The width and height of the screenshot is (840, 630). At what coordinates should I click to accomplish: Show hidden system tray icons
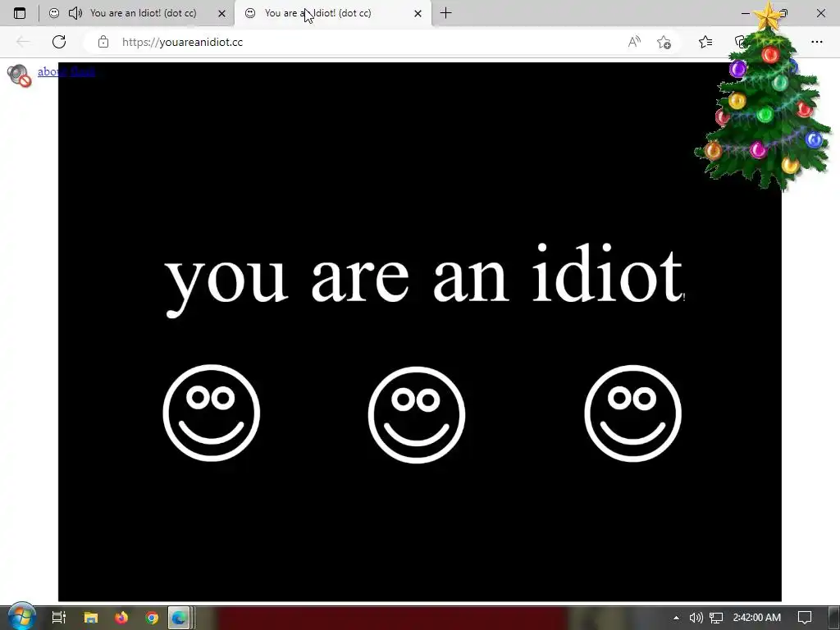[676, 618]
